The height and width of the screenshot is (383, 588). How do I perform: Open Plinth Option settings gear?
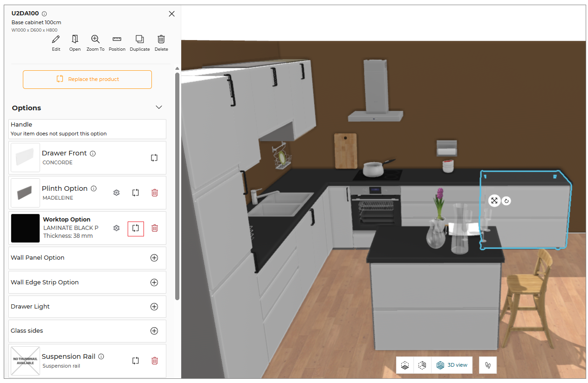click(116, 192)
